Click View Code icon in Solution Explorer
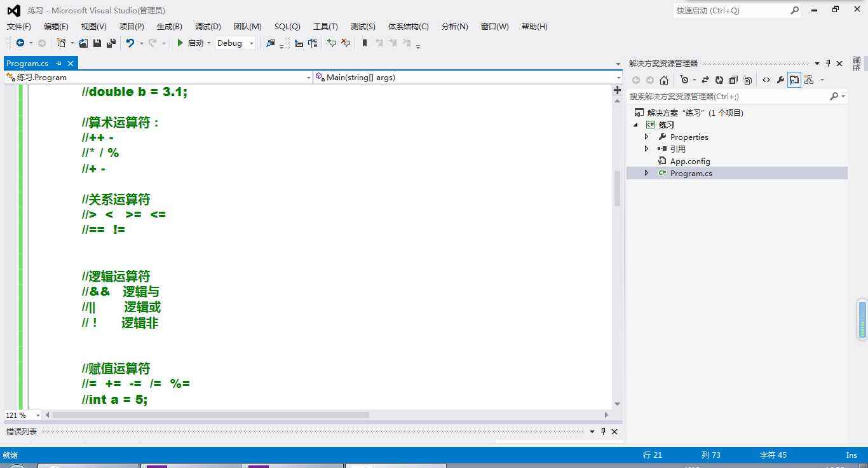The height and width of the screenshot is (468, 868). click(766, 80)
